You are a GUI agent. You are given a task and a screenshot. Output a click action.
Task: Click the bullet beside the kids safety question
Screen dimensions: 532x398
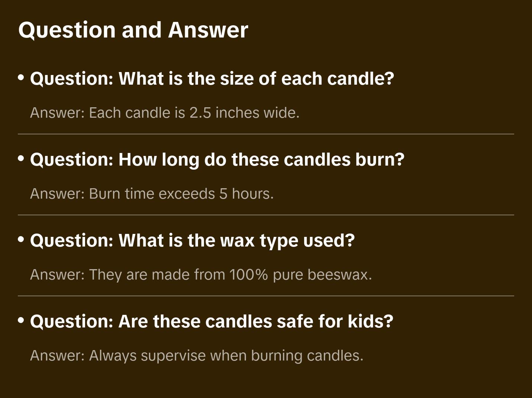21,320
